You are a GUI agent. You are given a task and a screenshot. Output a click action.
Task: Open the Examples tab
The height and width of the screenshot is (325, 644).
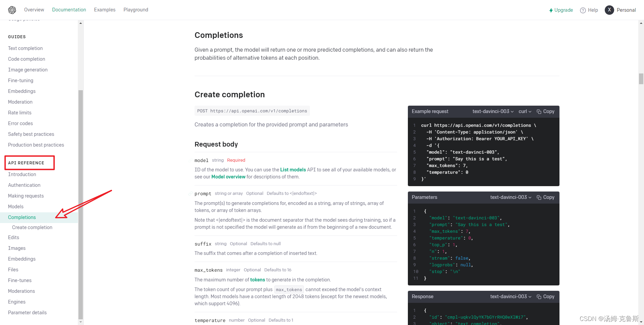[105, 10]
